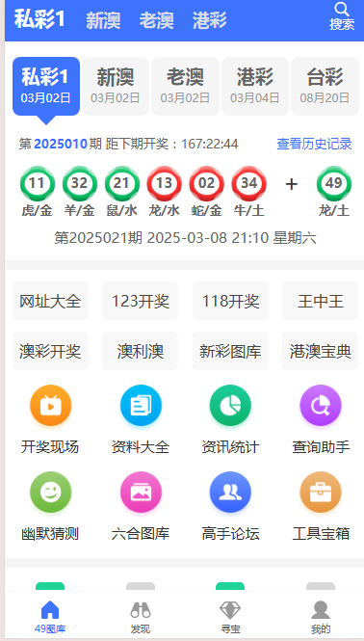
Task: Click green lottery ball 32
Action: click(x=80, y=183)
